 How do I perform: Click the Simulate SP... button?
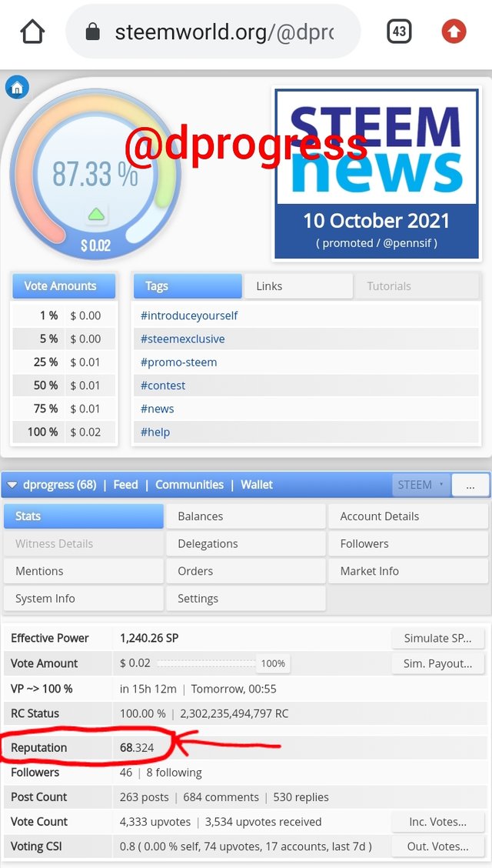click(438, 638)
